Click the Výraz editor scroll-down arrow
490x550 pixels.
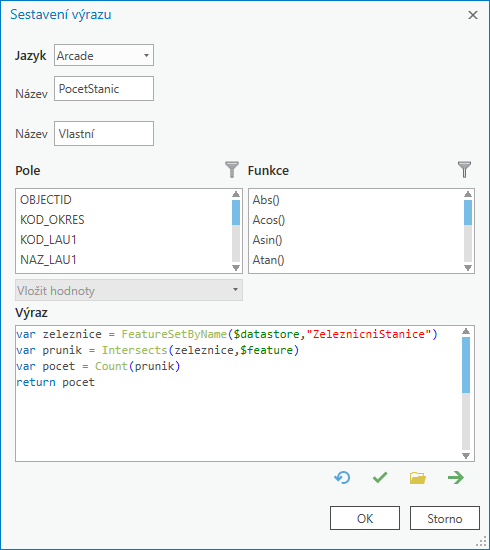point(466,456)
